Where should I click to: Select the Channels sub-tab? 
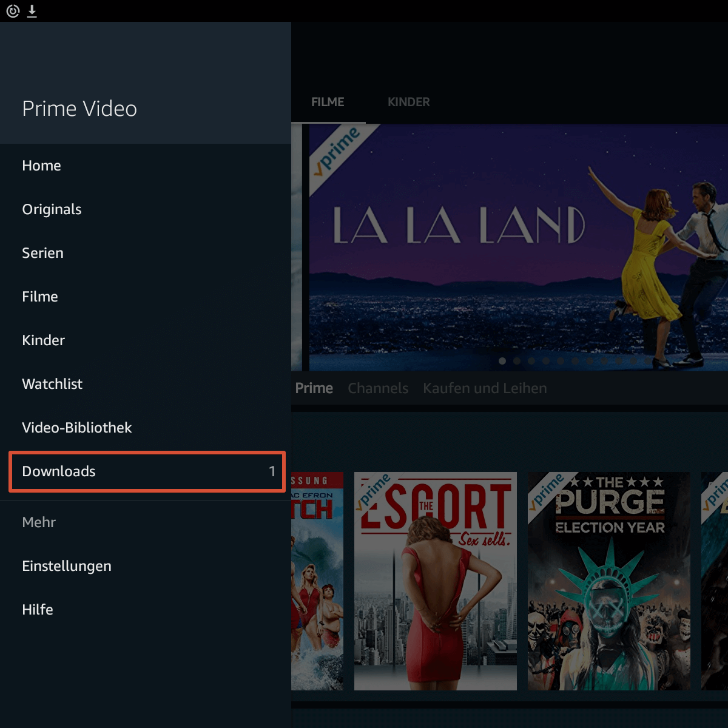(378, 388)
